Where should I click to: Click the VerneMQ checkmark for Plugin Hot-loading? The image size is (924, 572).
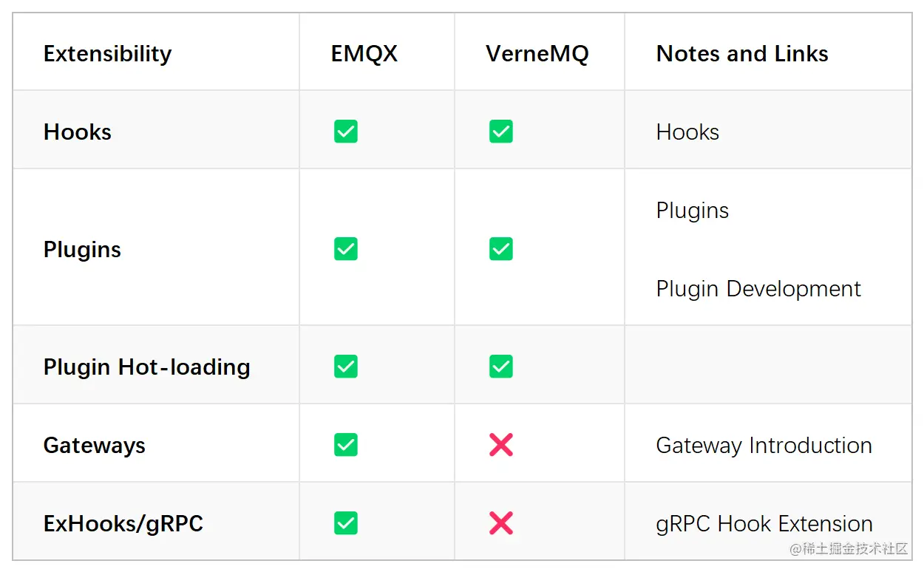coord(501,367)
